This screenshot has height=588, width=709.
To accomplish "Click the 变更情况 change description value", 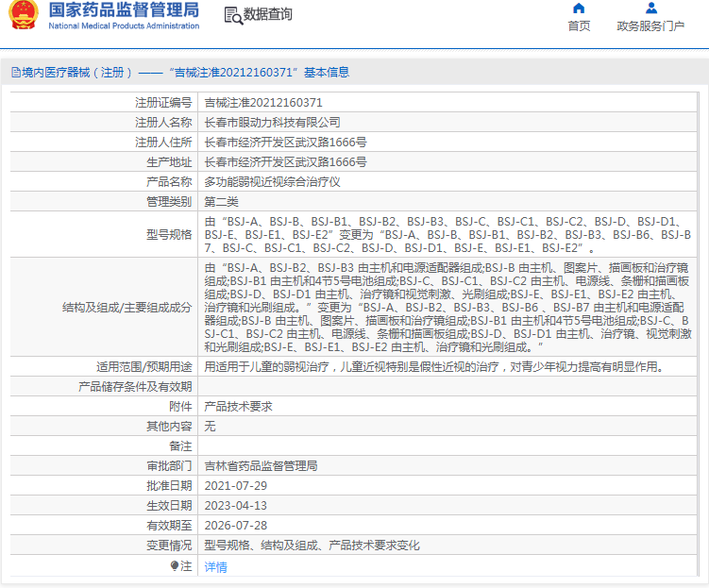I will tap(312, 546).
